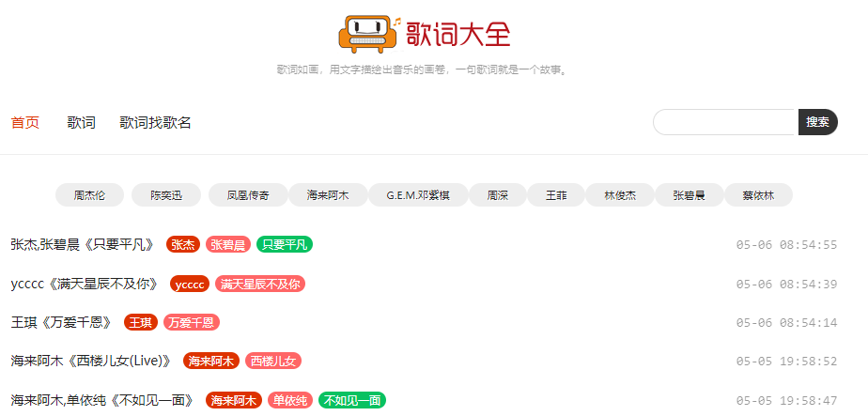Click the slogan text under the logo

click(423, 70)
